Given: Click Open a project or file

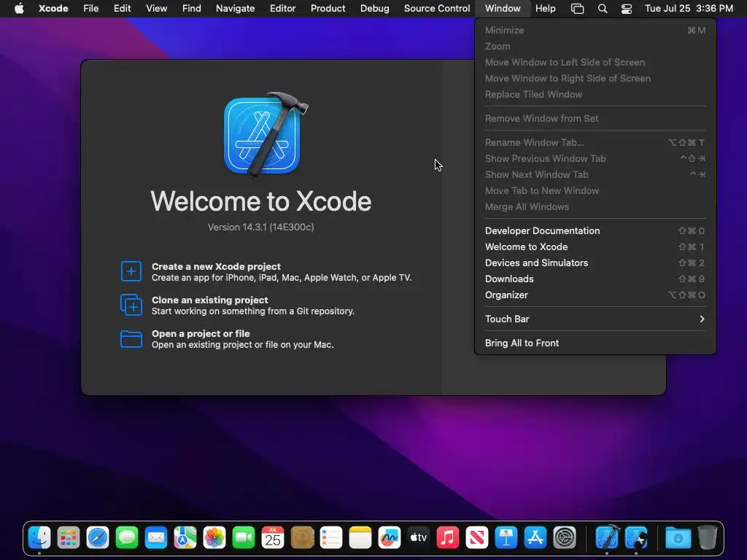Looking at the screenshot, I should tap(201, 334).
